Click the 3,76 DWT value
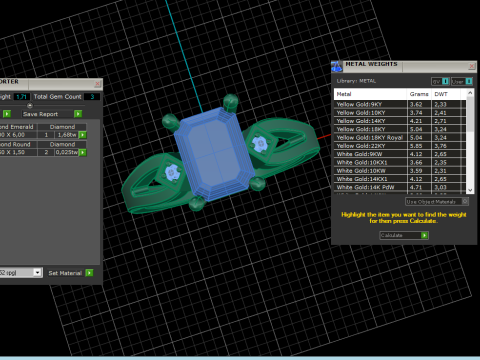 [x=440, y=146]
